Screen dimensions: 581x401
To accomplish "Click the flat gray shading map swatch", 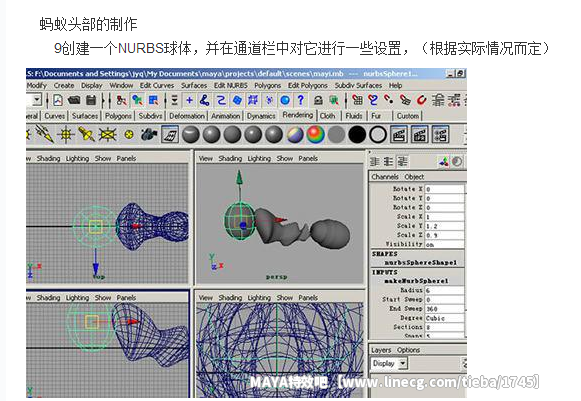I will [x=336, y=135].
